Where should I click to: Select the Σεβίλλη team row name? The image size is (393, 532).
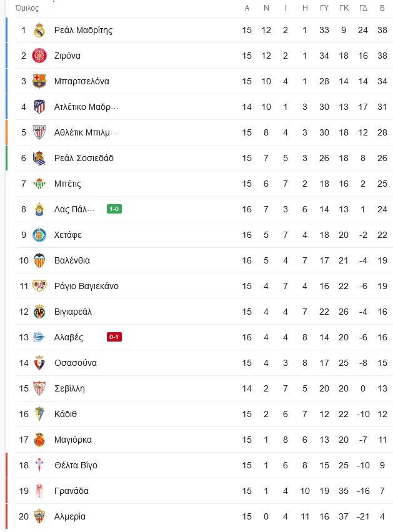click(x=69, y=389)
